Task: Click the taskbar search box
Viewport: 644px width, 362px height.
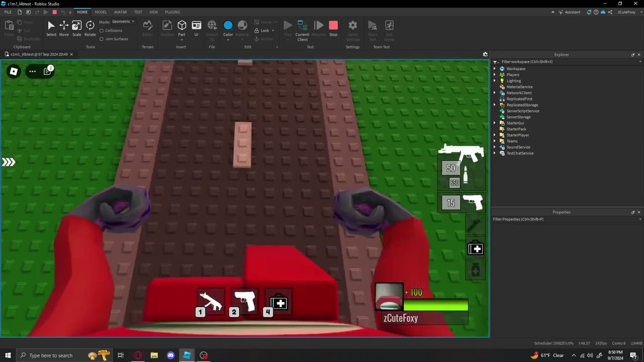Action: (x=64, y=355)
